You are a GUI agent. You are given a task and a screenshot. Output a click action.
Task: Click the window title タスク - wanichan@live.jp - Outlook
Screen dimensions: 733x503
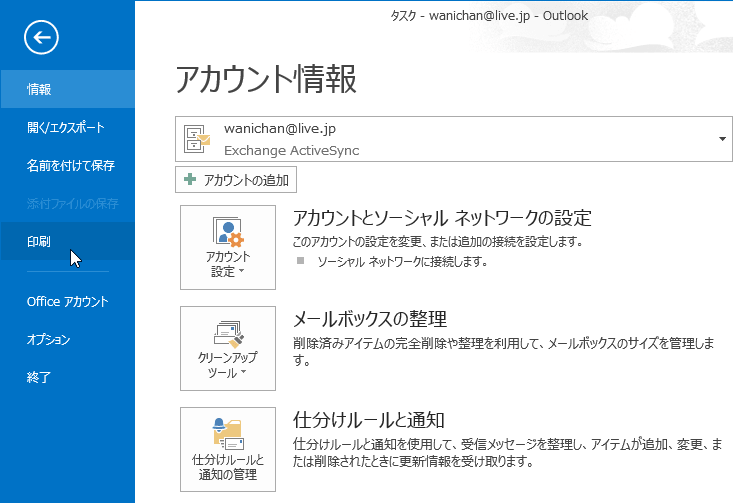[489, 15]
